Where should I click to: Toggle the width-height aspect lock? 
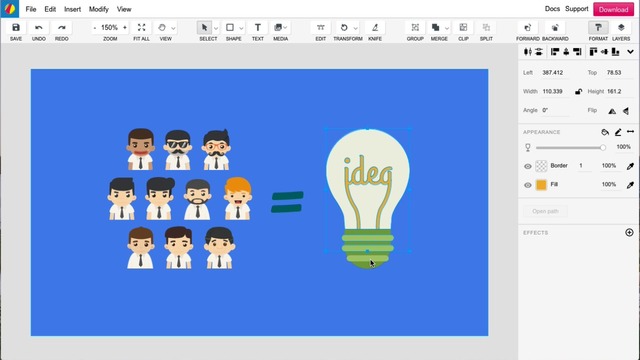578,91
